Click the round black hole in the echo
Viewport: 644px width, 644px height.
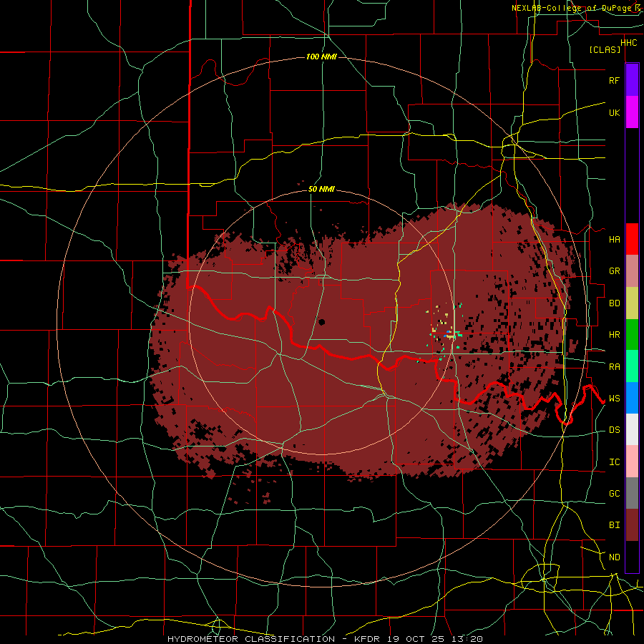point(321,322)
